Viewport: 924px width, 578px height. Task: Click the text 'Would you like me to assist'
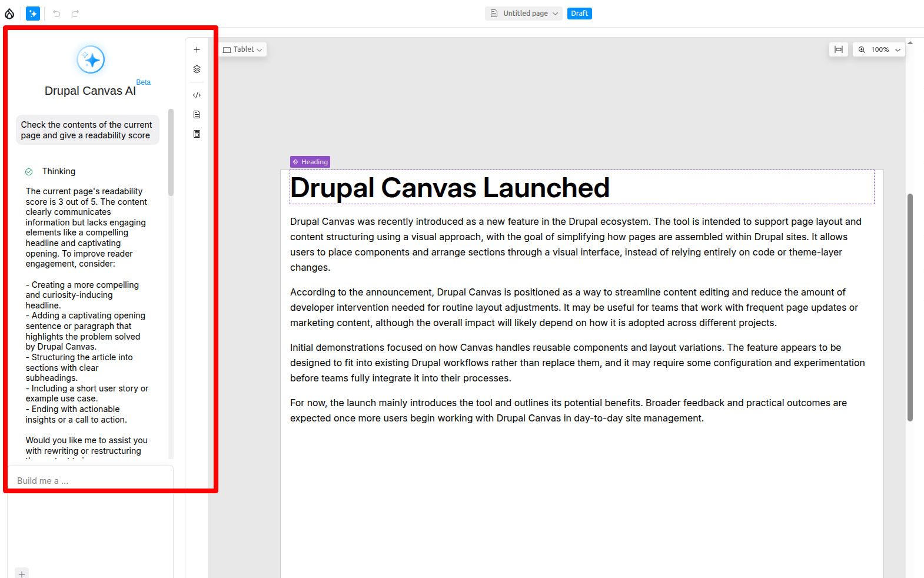87,446
